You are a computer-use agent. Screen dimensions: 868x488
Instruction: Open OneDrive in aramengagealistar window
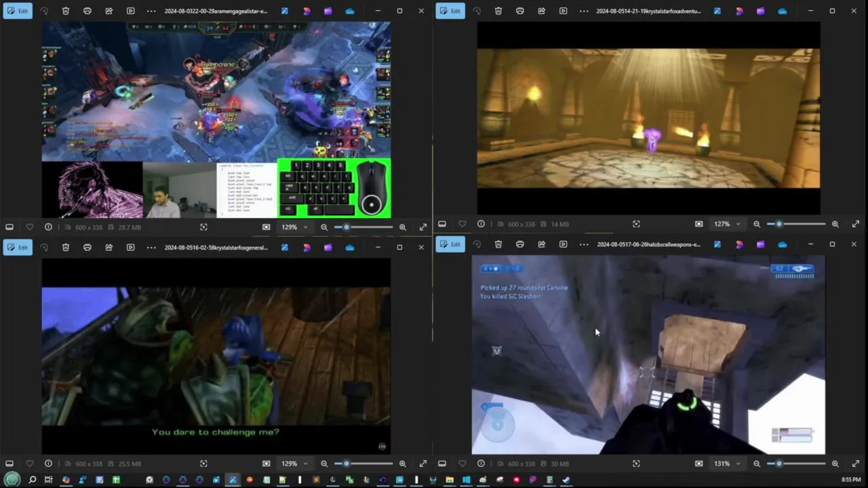click(350, 11)
